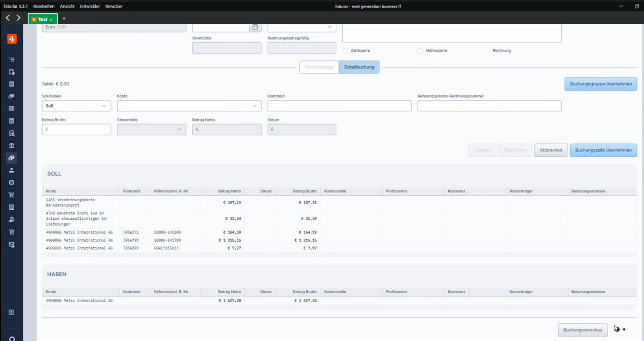644x341 pixels.
Task: Click the Buchungsvorschau button
Action: click(583, 330)
